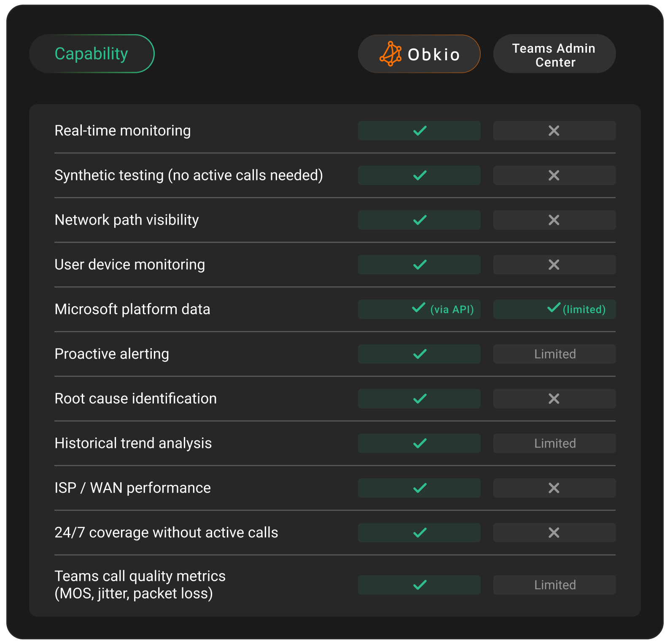Click Teams Admin X for 24/7 coverage
The image size is (670, 644).
click(554, 533)
